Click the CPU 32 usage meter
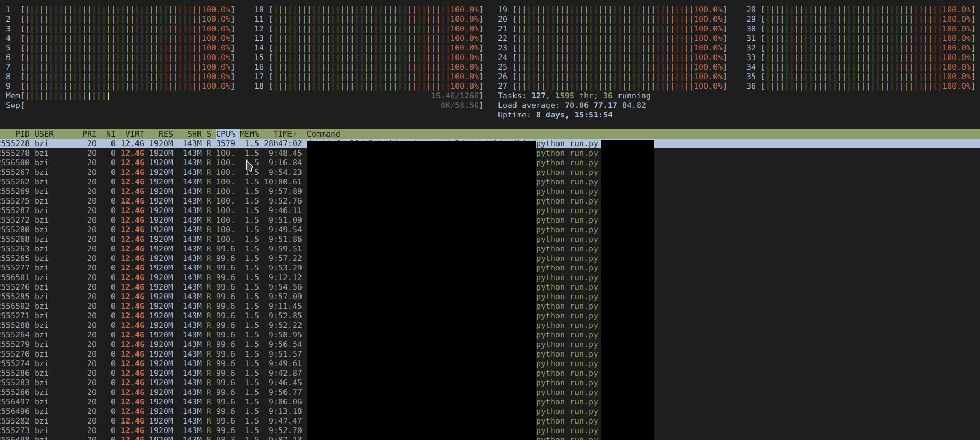Image resolution: width=980 pixels, height=440 pixels. (x=861, y=48)
